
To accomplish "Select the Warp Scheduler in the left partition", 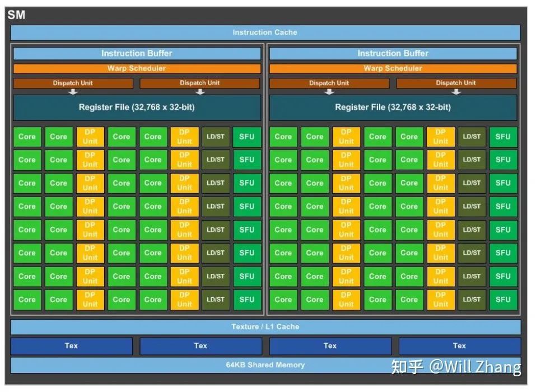I will 137,69.
